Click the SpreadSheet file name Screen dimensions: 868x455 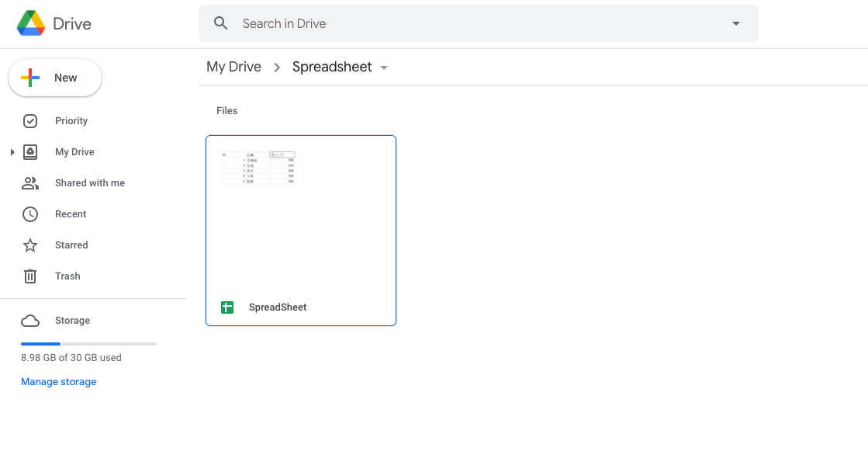pyautogui.click(x=278, y=307)
